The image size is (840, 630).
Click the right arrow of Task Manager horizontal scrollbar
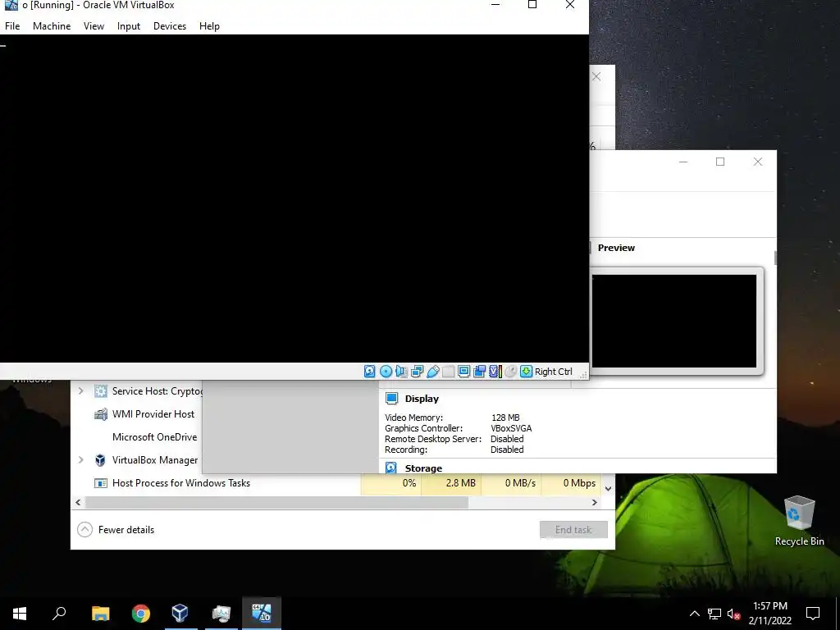pyautogui.click(x=594, y=503)
